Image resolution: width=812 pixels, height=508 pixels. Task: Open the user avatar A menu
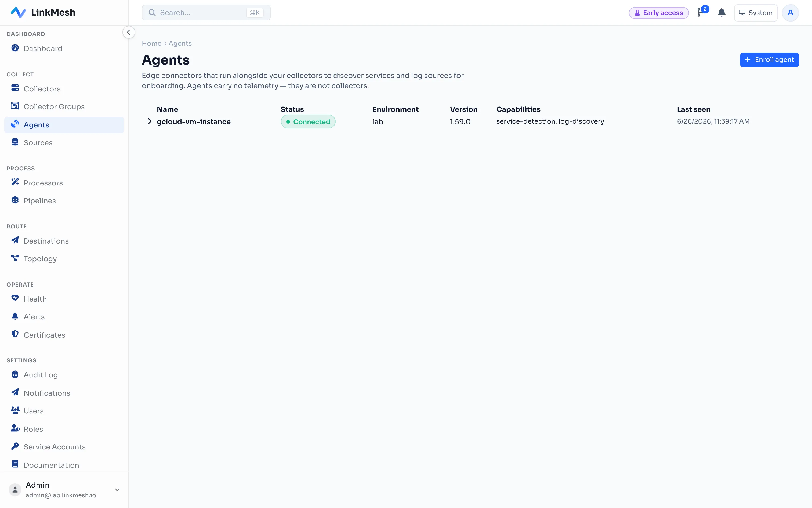coord(790,13)
